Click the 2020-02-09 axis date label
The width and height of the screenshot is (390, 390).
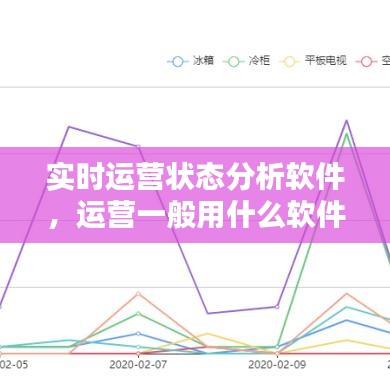(x=277, y=365)
